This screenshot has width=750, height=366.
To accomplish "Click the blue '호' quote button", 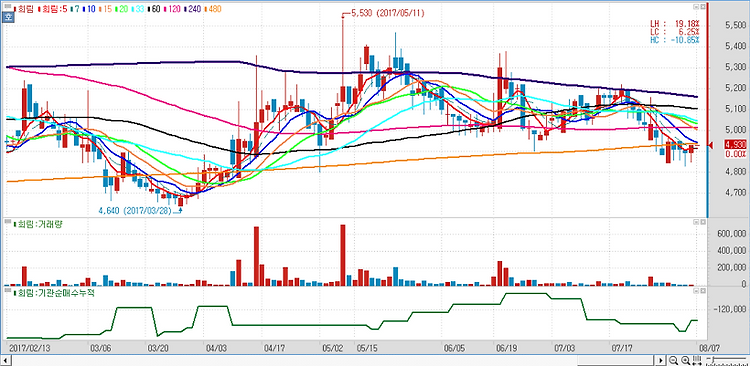I will coord(8,18).
